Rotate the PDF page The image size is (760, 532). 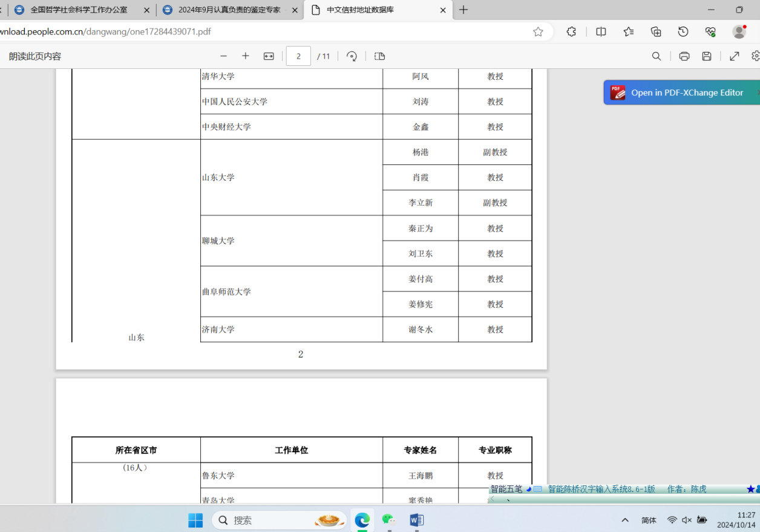coord(351,56)
